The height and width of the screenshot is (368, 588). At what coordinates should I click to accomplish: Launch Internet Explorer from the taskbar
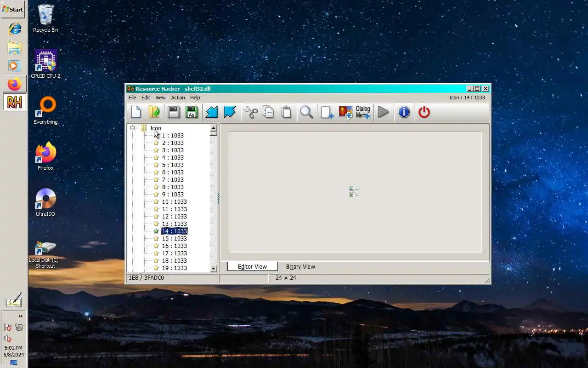[14, 29]
